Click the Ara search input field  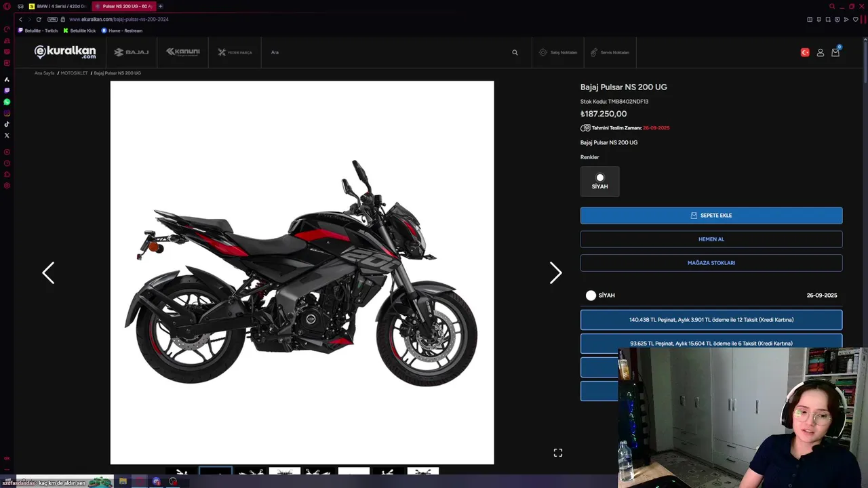point(387,52)
